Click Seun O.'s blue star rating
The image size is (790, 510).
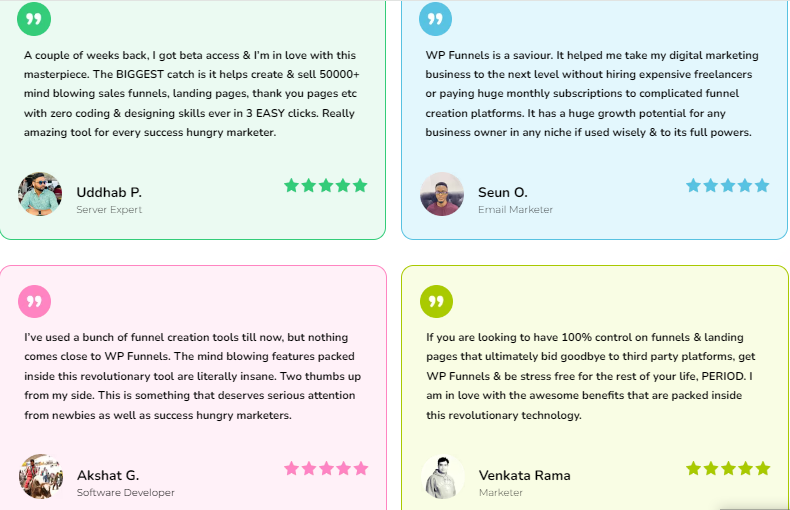727,185
